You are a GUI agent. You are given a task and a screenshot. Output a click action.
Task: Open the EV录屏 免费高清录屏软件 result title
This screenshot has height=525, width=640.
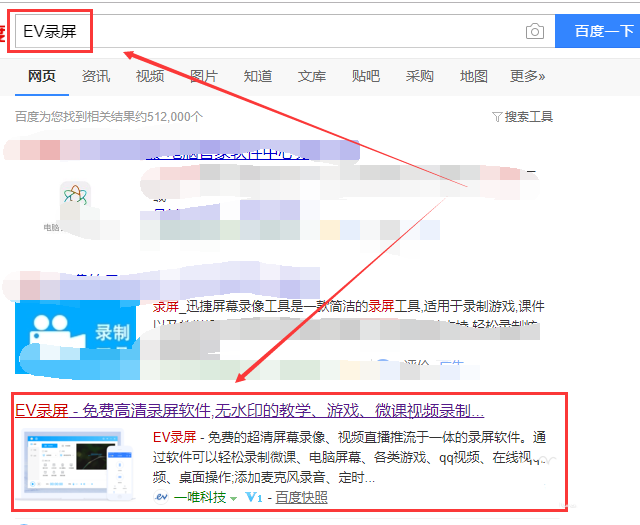click(x=249, y=410)
